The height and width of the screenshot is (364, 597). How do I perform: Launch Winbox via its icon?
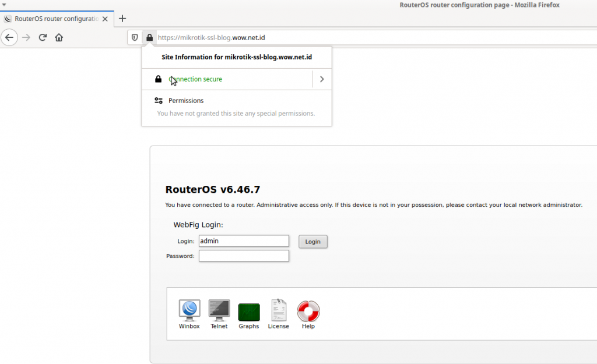tap(189, 310)
